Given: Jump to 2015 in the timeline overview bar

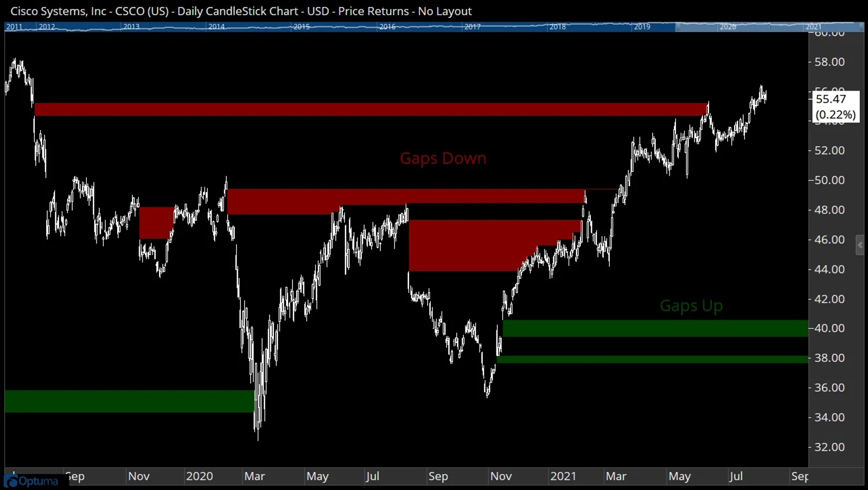Looking at the screenshot, I should [302, 27].
